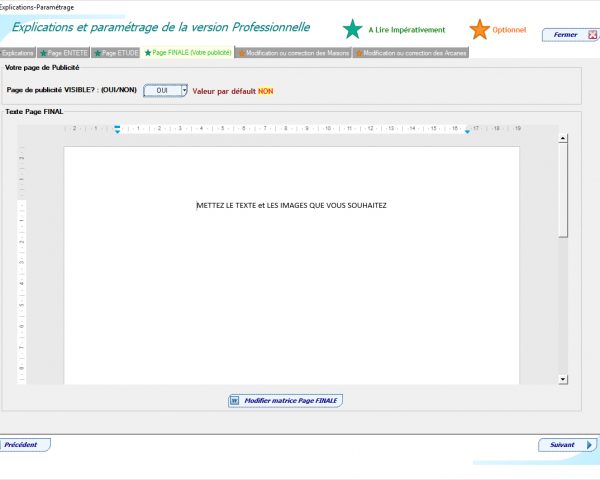Image resolution: width=600 pixels, height=480 pixels.
Task: Click the Votre page de Publicité group title
Action: coord(42,68)
